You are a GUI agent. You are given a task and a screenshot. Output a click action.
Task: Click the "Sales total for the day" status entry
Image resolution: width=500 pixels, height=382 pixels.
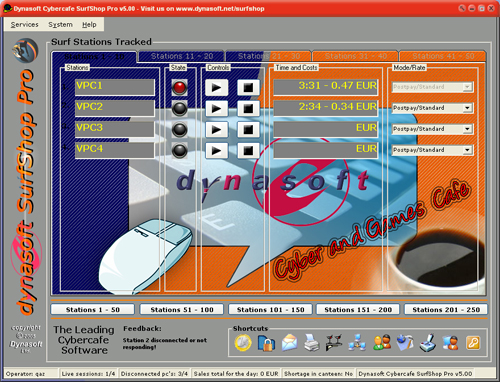click(236, 374)
